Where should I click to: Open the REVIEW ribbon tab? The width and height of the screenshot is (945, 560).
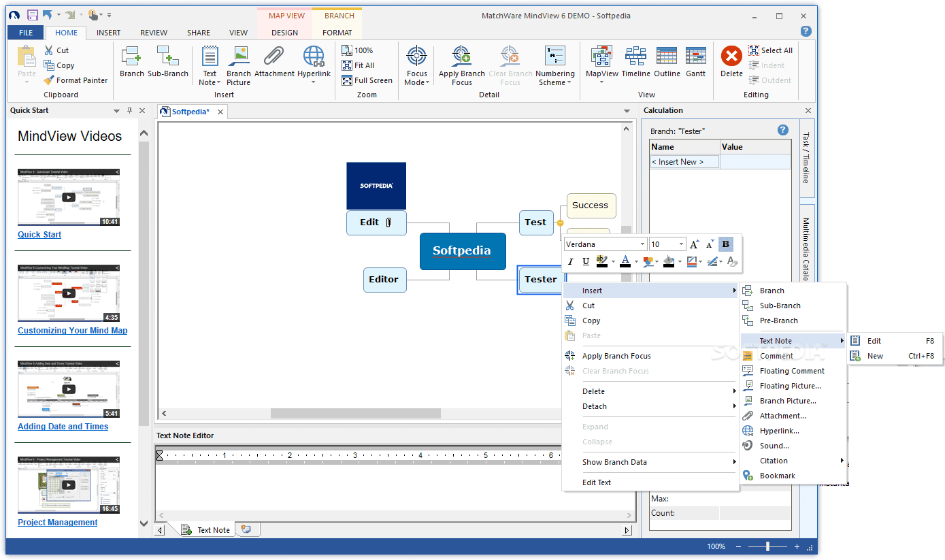pos(154,33)
